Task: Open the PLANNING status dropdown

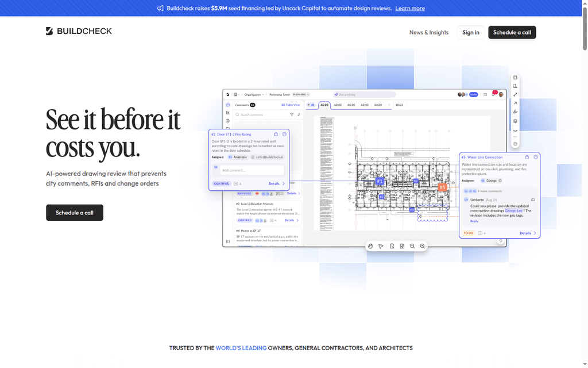Action: coord(301,95)
